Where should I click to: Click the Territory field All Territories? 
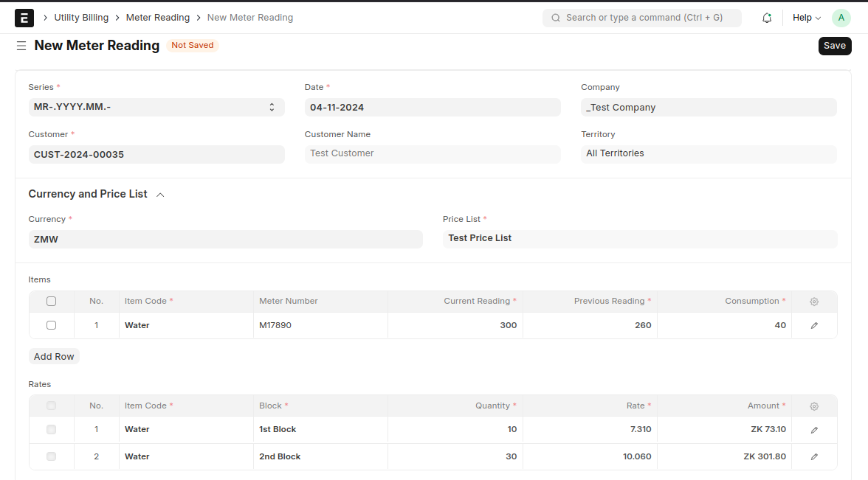pyautogui.click(x=709, y=154)
